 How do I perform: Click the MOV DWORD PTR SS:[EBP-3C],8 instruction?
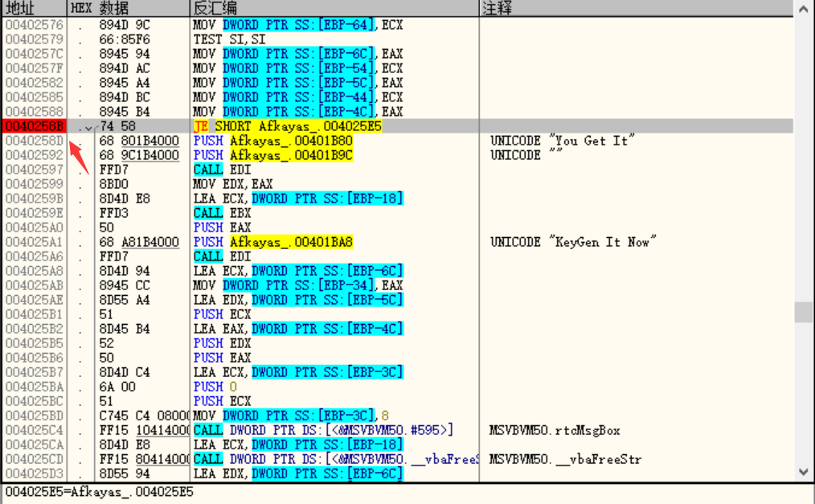point(291,416)
